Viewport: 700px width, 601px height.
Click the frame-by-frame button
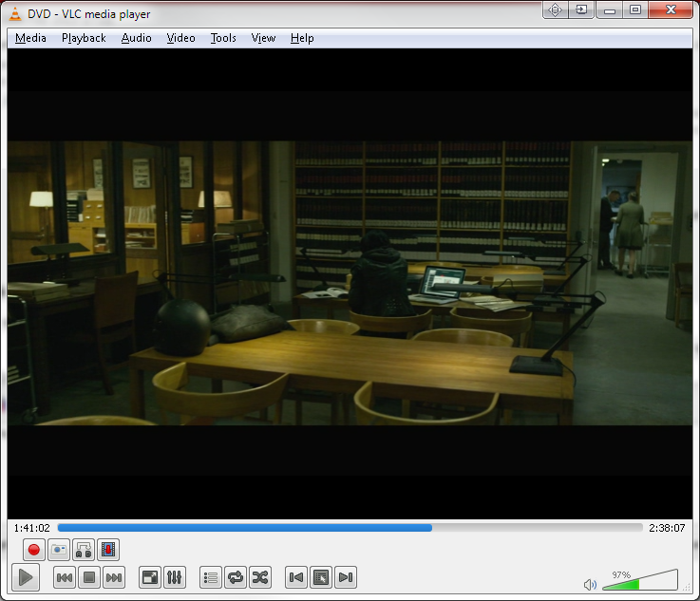coord(108,550)
